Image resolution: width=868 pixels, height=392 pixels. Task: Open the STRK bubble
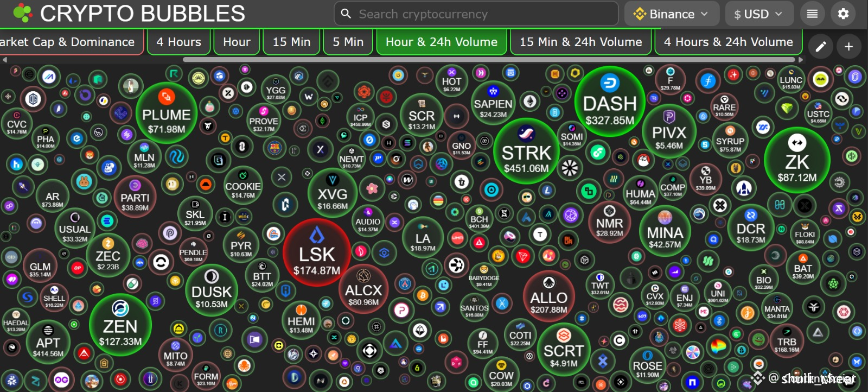coord(526,151)
